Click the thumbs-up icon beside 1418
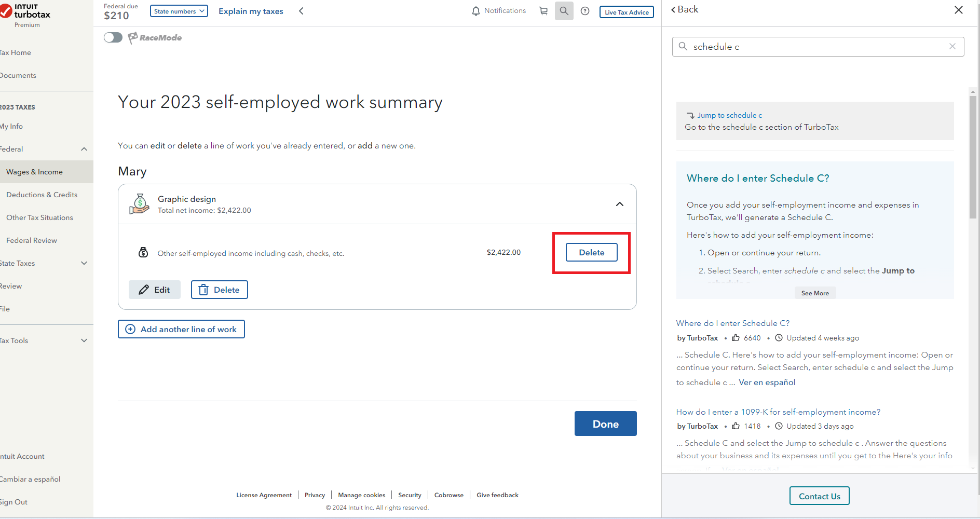 point(736,426)
